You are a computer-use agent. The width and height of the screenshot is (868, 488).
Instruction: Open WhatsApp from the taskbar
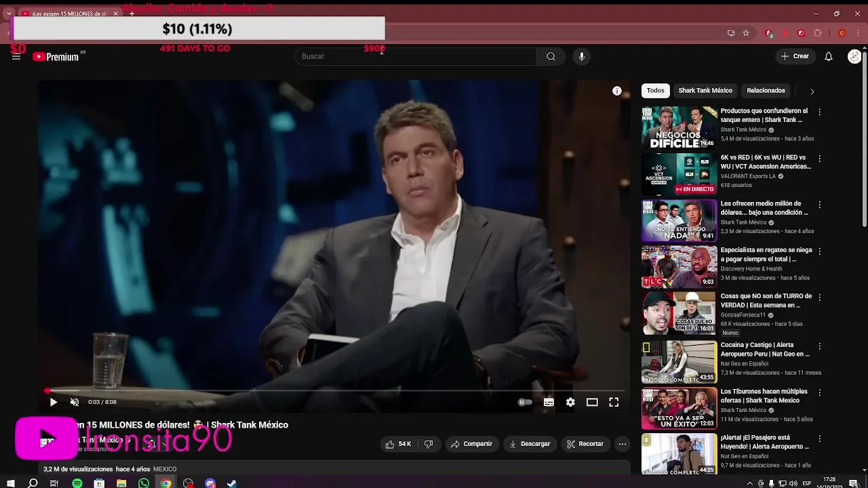point(144,483)
